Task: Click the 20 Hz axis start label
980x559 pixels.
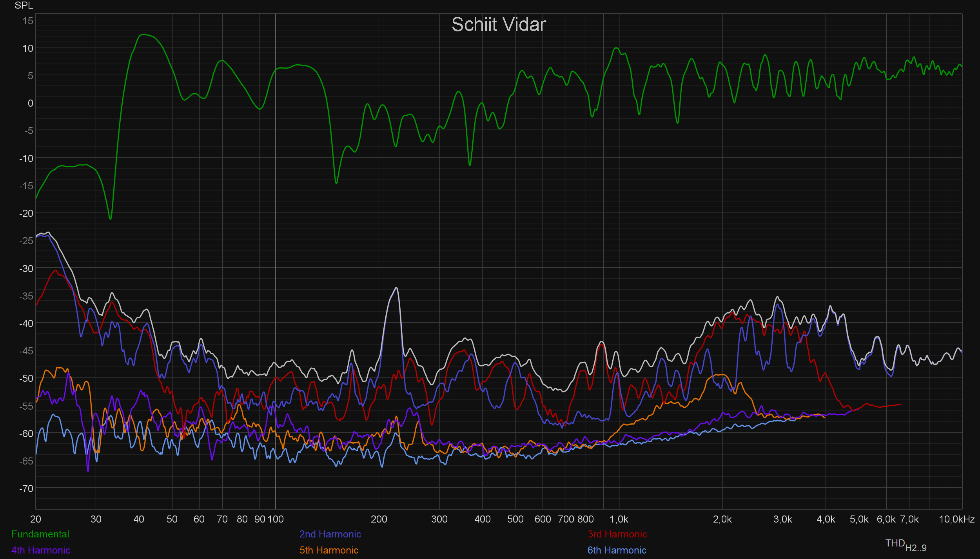Action: tap(36, 519)
